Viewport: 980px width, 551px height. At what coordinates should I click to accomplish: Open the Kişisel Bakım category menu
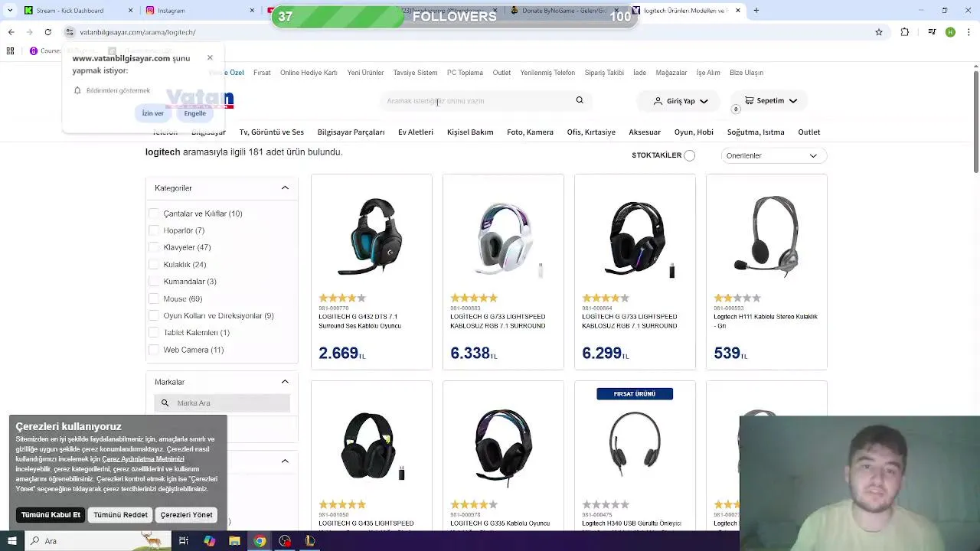tap(470, 132)
